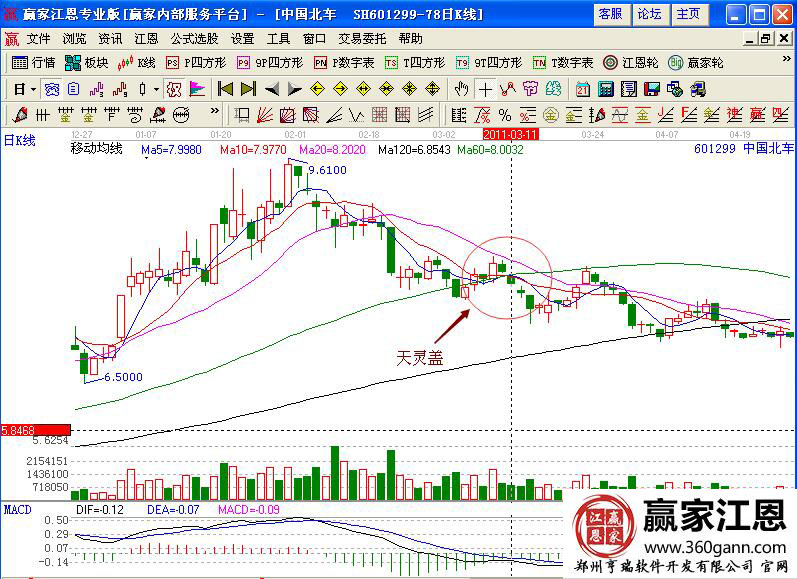
Task: Click the 板块 sector icon
Action: point(87,62)
